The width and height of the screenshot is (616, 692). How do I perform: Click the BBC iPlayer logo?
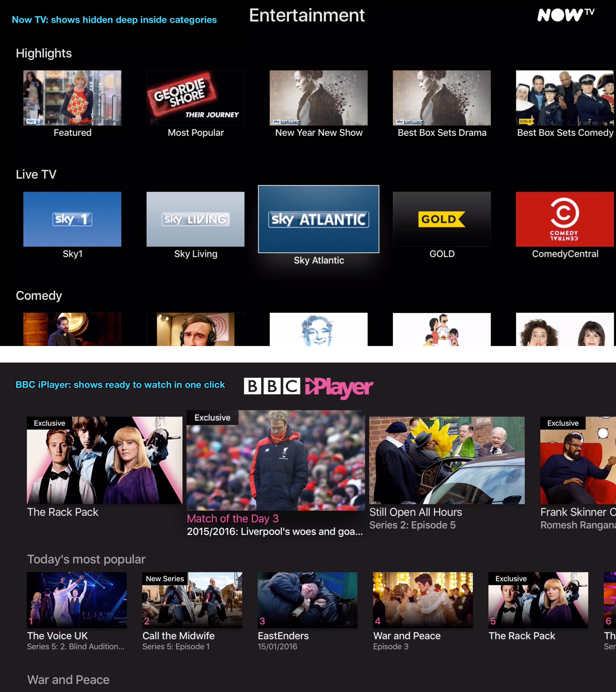pos(308,387)
